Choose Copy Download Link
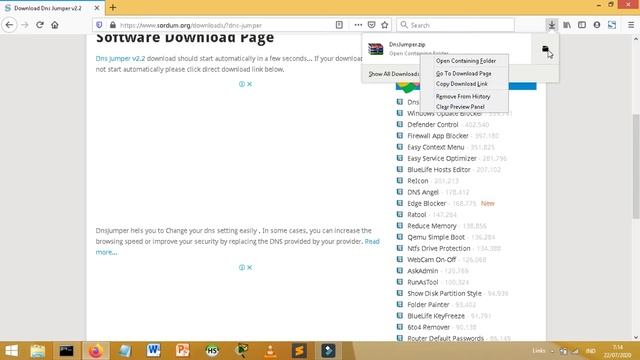The width and height of the screenshot is (640, 360). tap(462, 84)
